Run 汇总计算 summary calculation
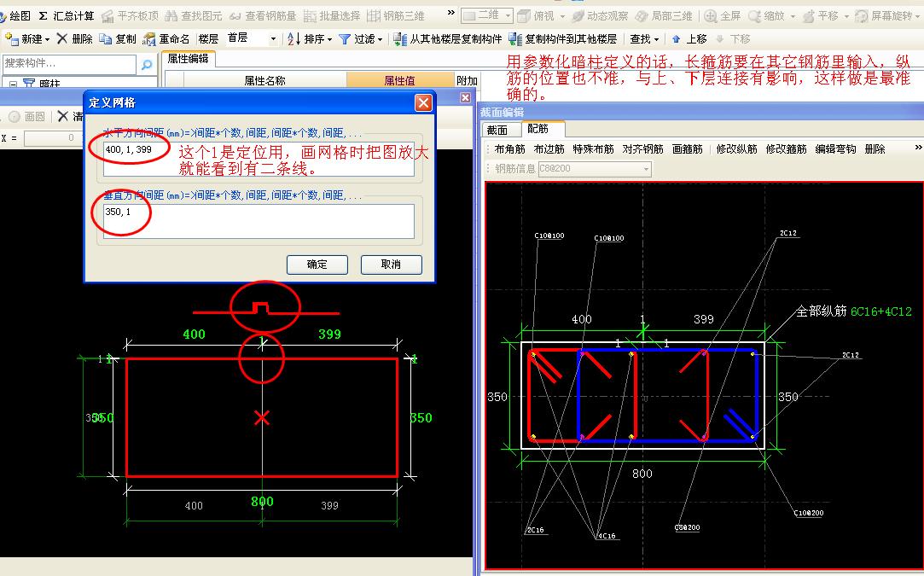 coord(66,16)
